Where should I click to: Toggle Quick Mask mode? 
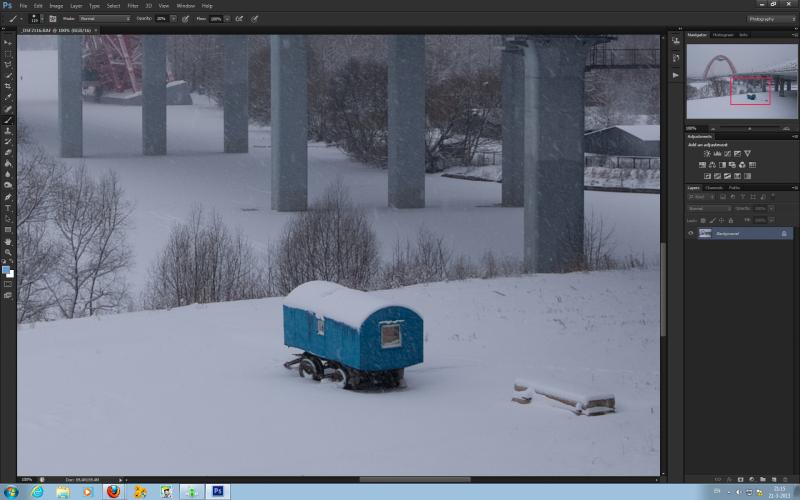pos(8,285)
